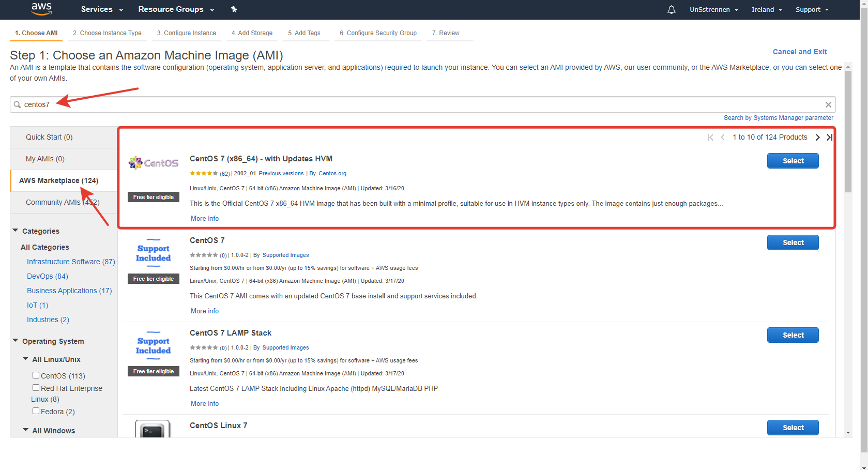The height and width of the screenshot is (470, 868).
Task: Click the CentOS logo thumbnail
Action: [x=154, y=163]
